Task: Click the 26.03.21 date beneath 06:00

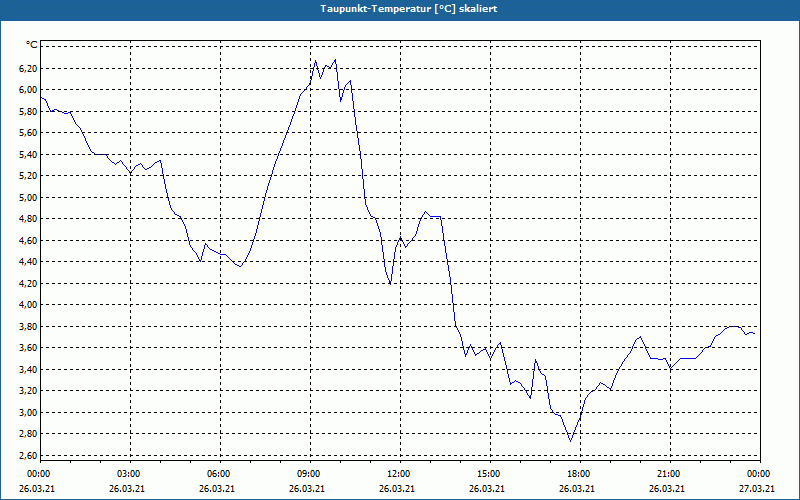Action: (x=217, y=488)
